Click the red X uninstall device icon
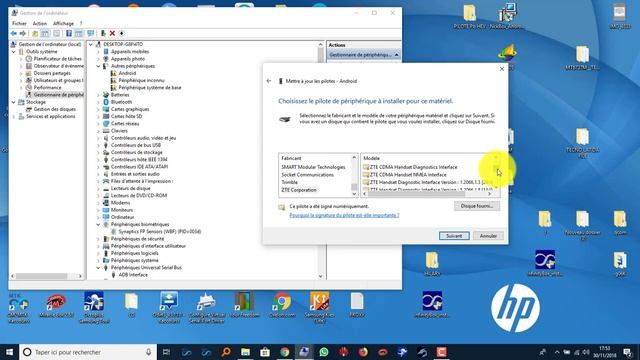This screenshot has height=360, width=640. [112, 33]
